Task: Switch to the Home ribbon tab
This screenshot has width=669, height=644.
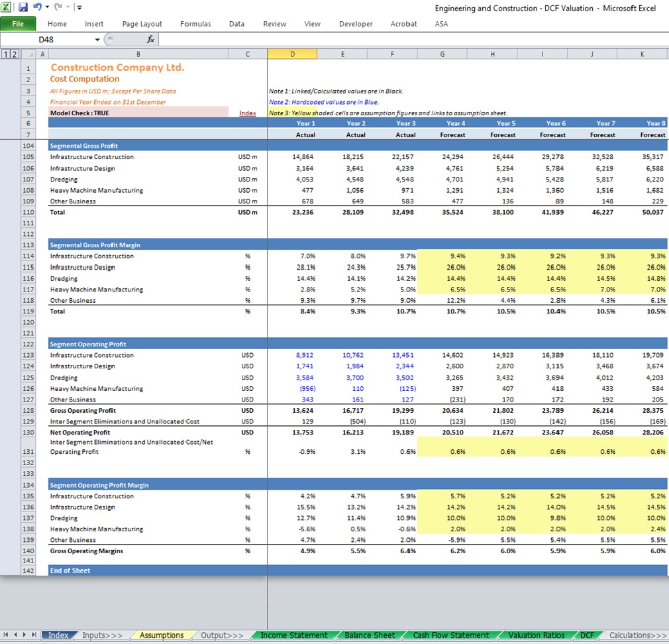Action: pyautogui.click(x=57, y=24)
